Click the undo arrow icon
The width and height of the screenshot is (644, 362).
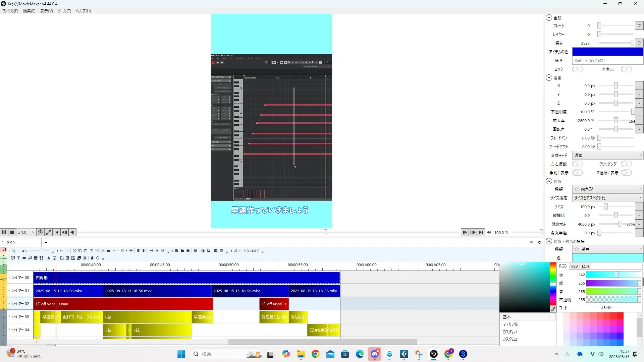pyautogui.click(x=61, y=251)
